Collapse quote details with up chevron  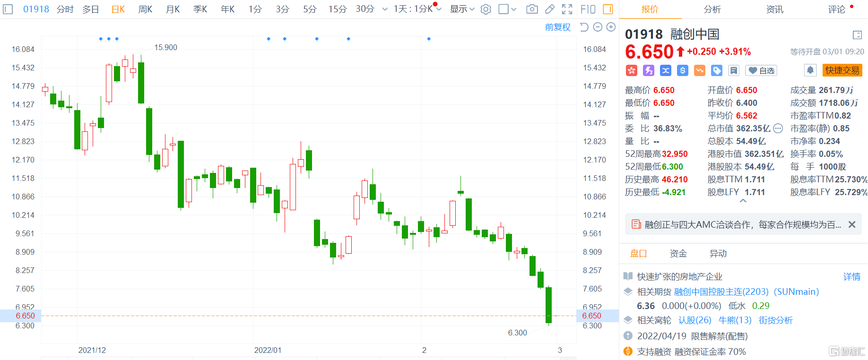(743, 201)
